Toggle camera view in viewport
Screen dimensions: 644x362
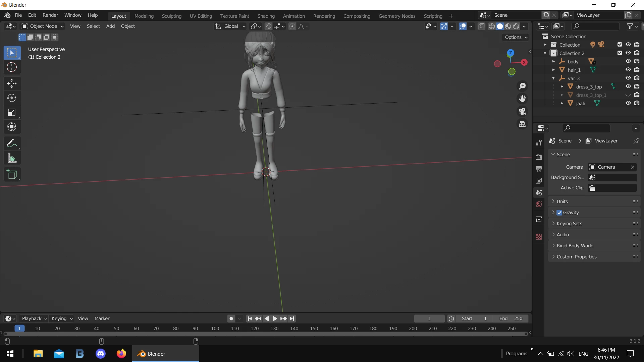[x=522, y=111]
